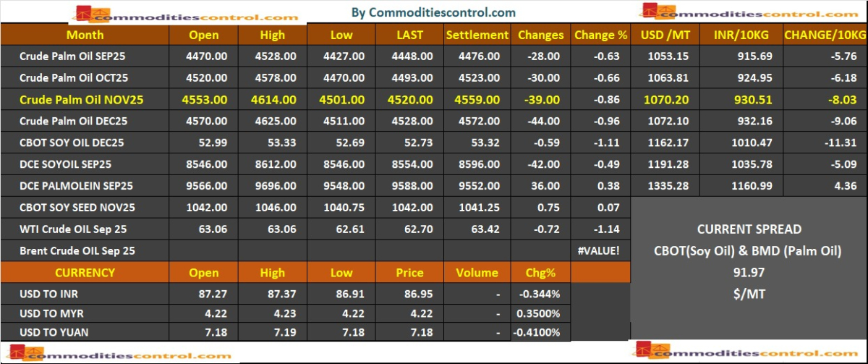Select the 'By Commoditiescontrol.com' title text
The image size is (868, 364).
tap(433, 12)
